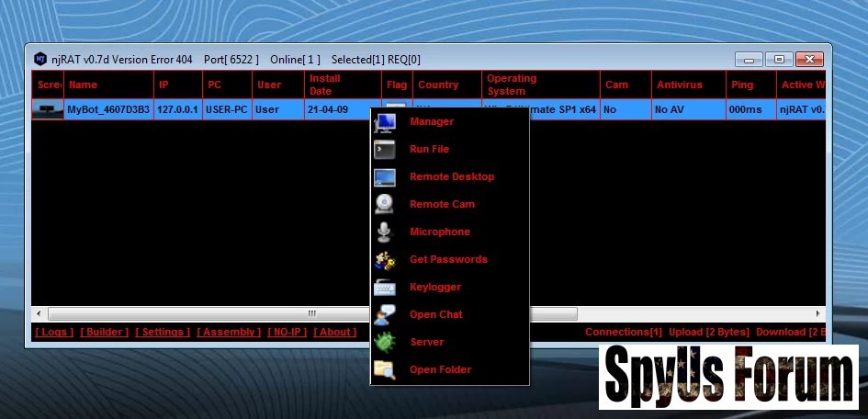The height and width of the screenshot is (419, 868).
Task: Click the Run File terminal icon
Action: (x=384, y=150)
